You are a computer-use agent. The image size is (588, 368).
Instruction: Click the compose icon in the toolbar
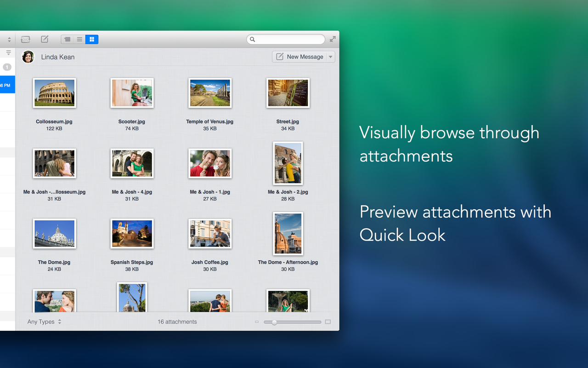(x=45, y=40)
